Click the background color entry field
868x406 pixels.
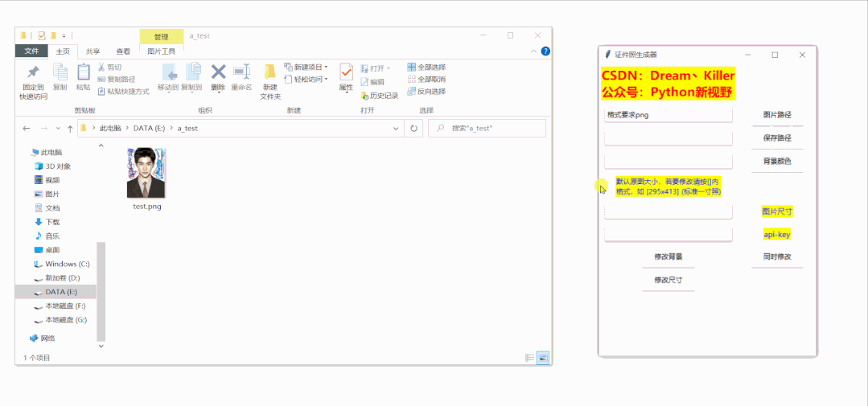[668, 162]
